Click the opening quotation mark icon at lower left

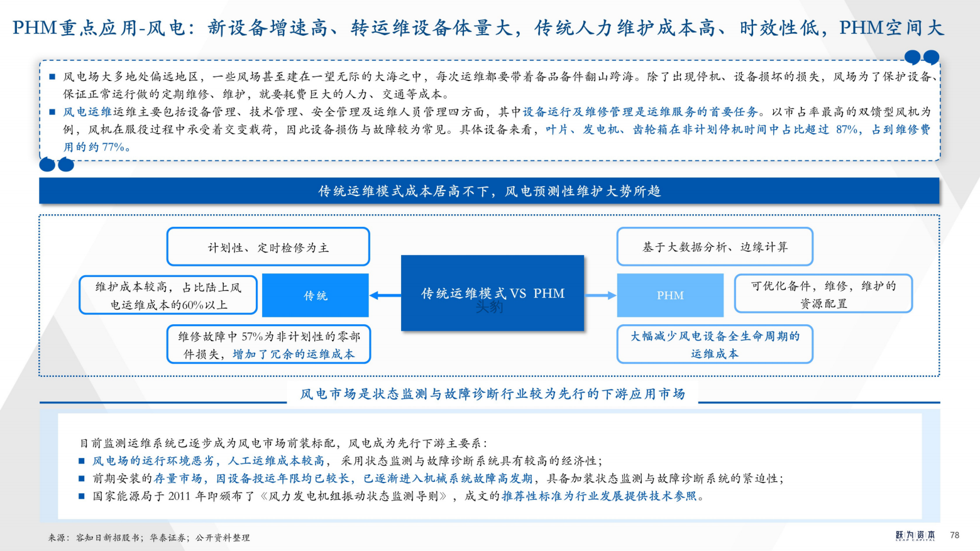point(57,165)
